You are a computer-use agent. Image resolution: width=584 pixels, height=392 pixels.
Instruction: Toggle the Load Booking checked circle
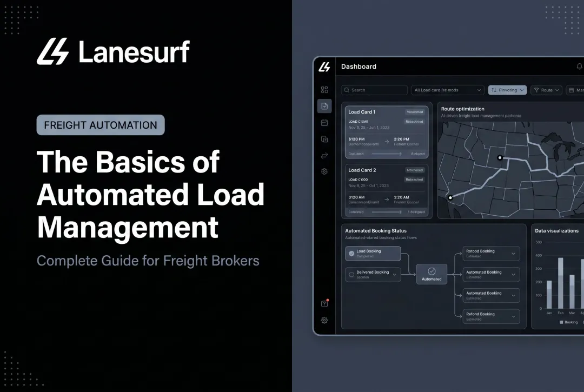(351, 254)
